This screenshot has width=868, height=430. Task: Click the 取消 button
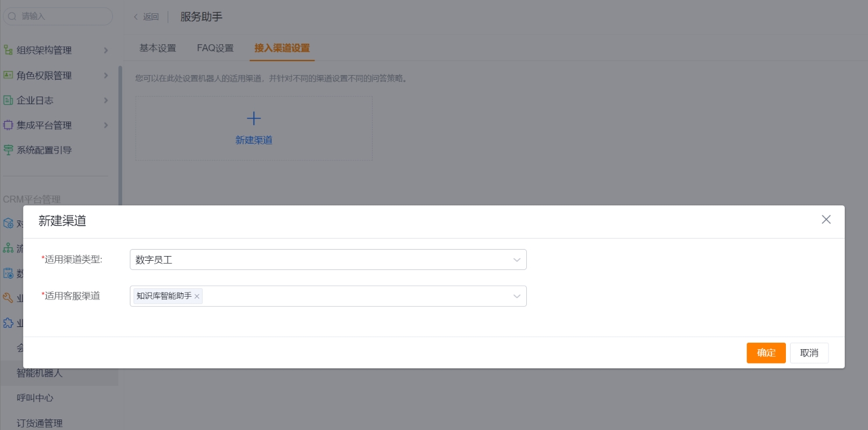(x=809, y=353)
